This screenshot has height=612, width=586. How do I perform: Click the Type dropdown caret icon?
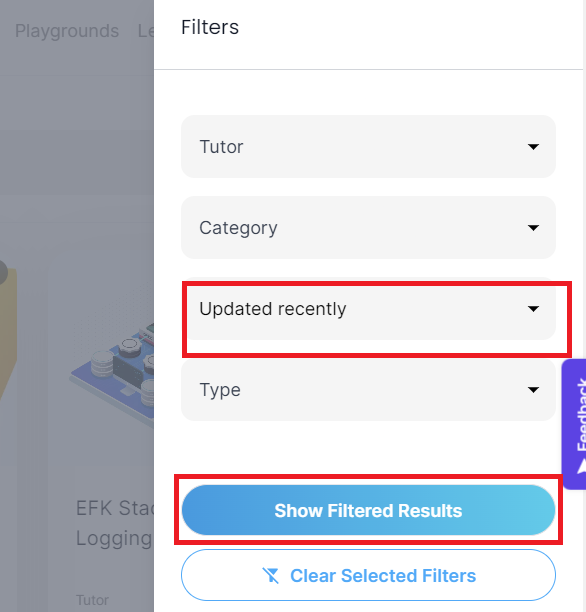(x=533, y=390)
